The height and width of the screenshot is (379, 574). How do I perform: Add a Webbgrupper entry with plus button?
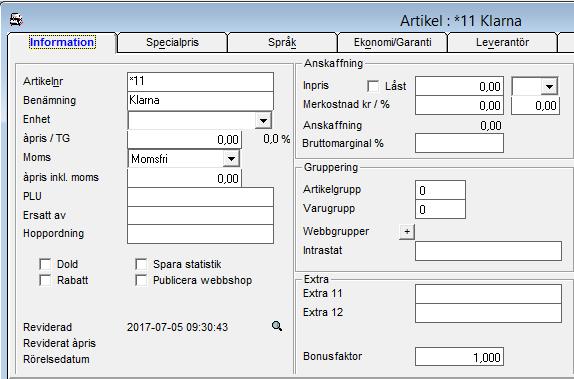coord(407,231)
